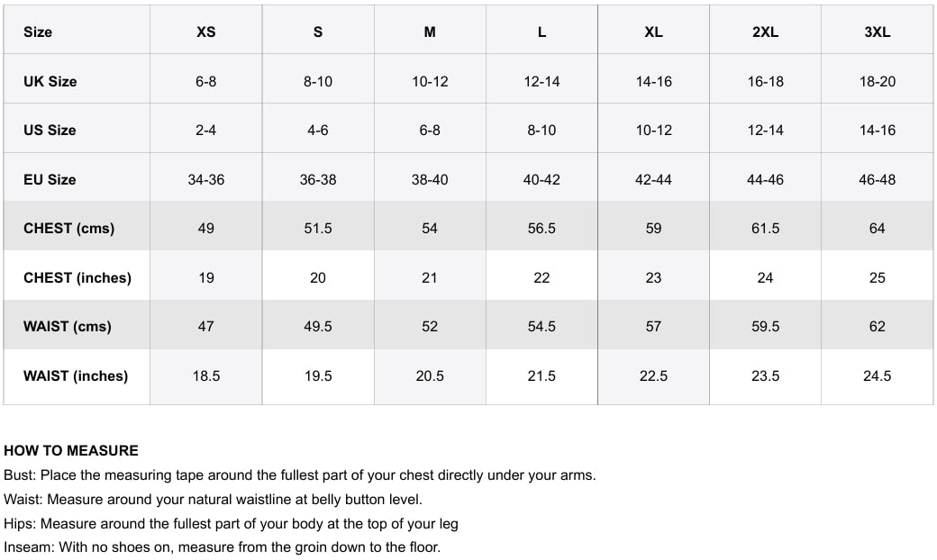Select the 2XL chest inches value 24
Viewport: 937px width, 560px height.
pos(765,277)
